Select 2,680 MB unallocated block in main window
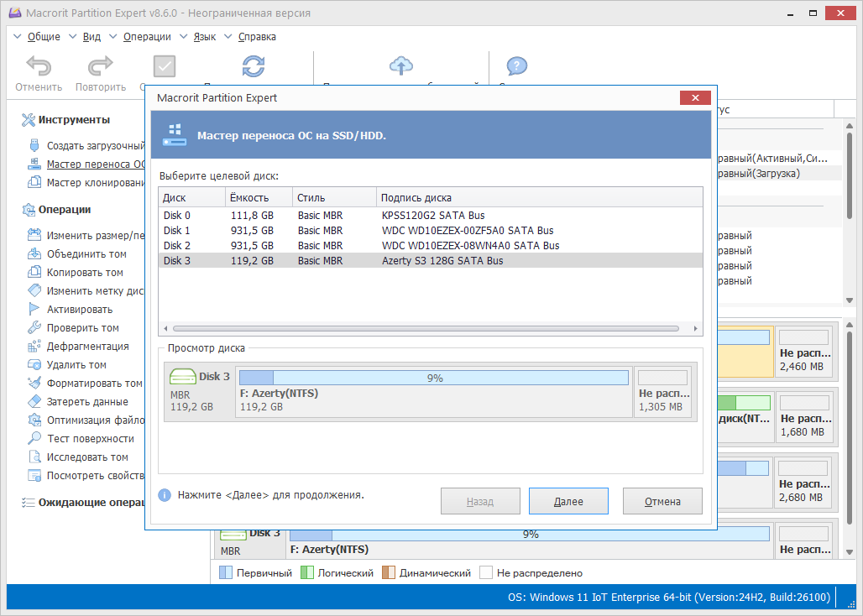Image resolution: width=863 pixels, height=616 pixels. pos(803,483)
